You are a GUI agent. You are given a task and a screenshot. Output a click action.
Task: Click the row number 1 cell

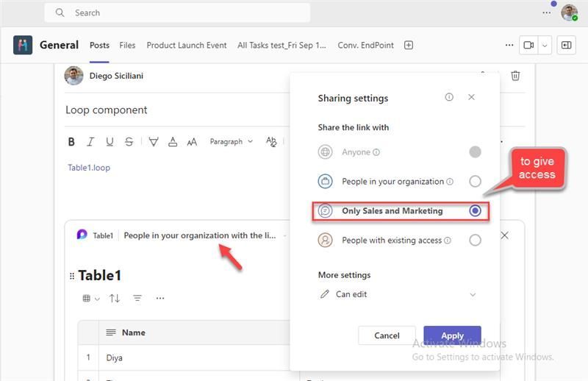(x=88, y=357)
